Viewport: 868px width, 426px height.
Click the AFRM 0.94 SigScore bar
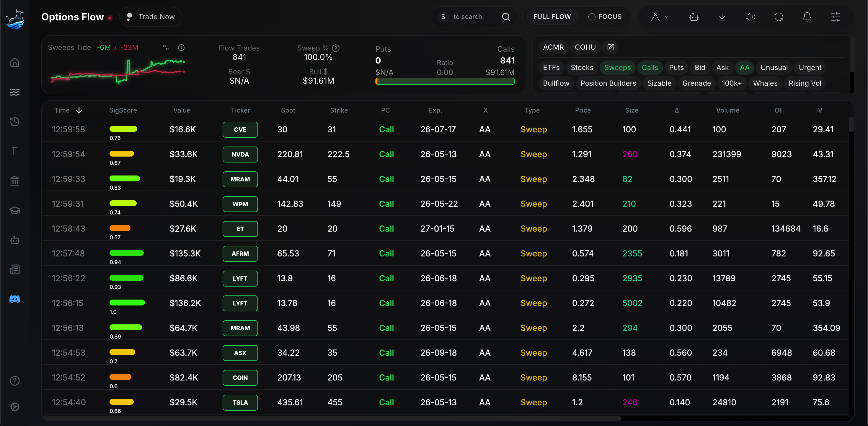tap(126, 253)
